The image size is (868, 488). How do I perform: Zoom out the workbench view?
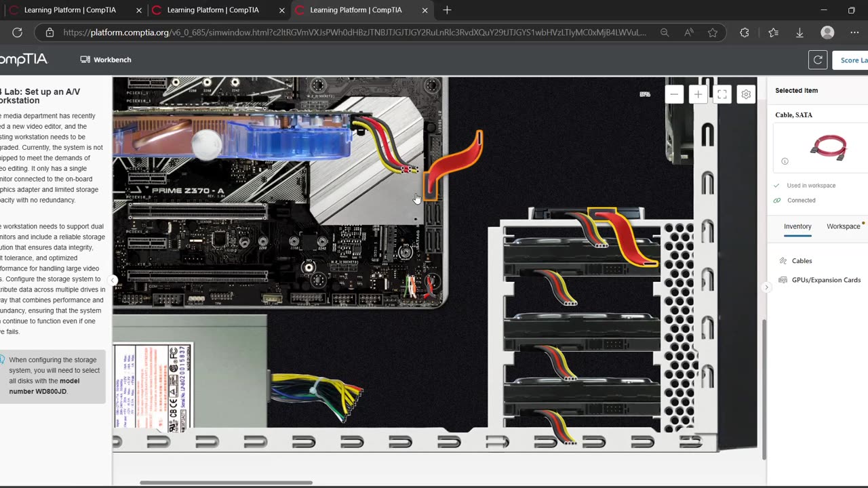[x=673, y=94]
